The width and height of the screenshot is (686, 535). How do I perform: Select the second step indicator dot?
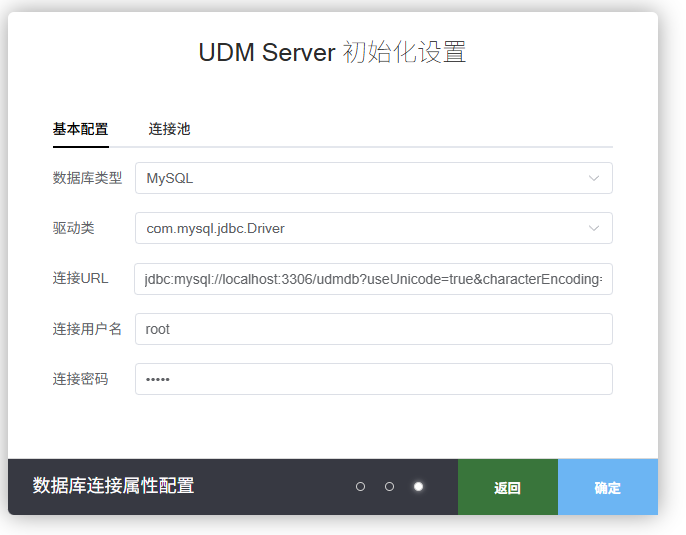pos(389,487)
